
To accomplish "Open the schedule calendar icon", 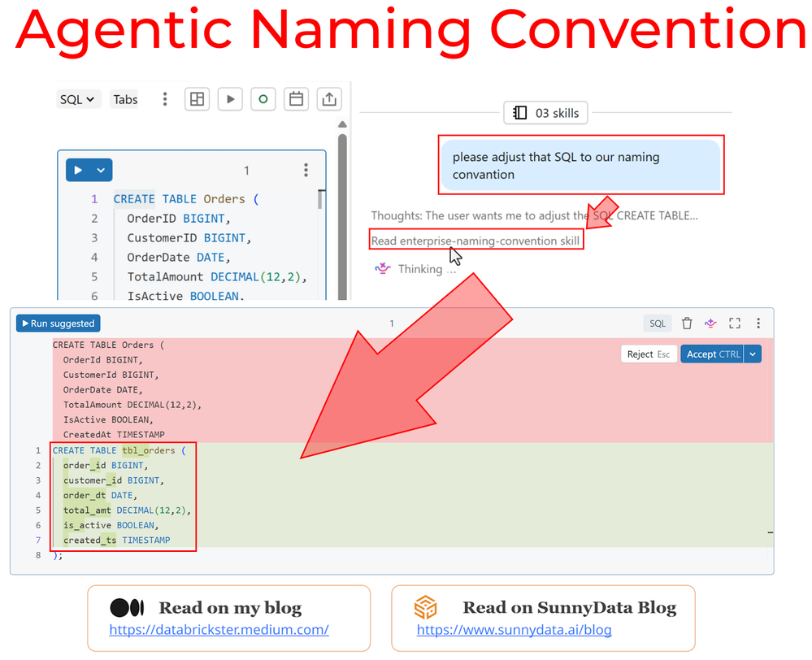I will [296, 99].
